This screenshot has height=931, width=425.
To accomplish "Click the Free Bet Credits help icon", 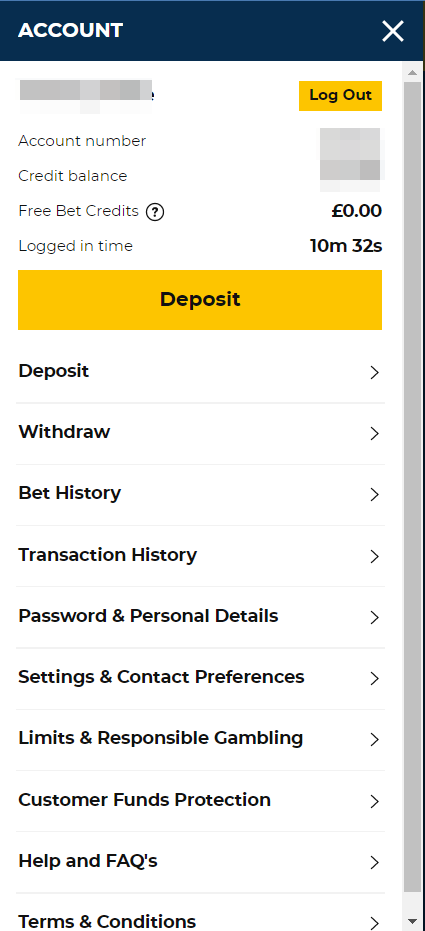I will (155, 212).
